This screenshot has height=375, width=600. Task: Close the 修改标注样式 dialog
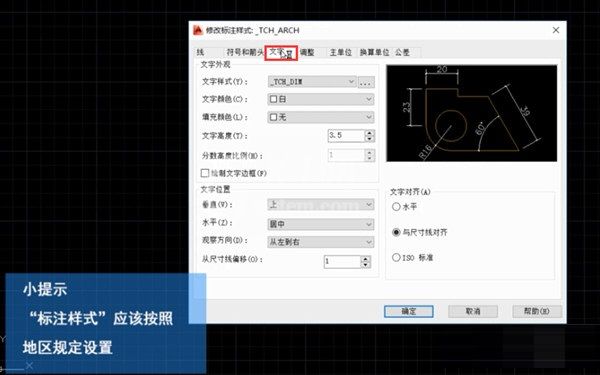pos(556,30)
